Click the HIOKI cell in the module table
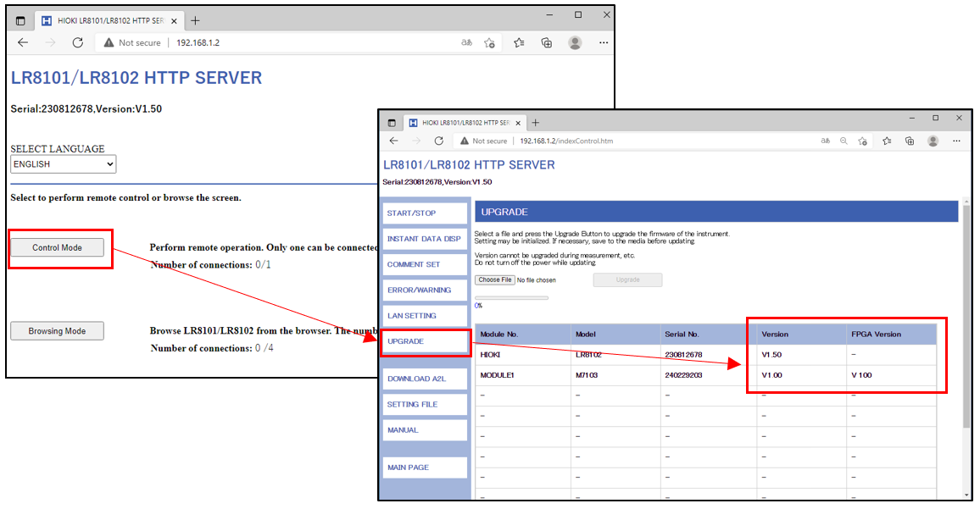The image size is (980, 509). pos(523,355)
